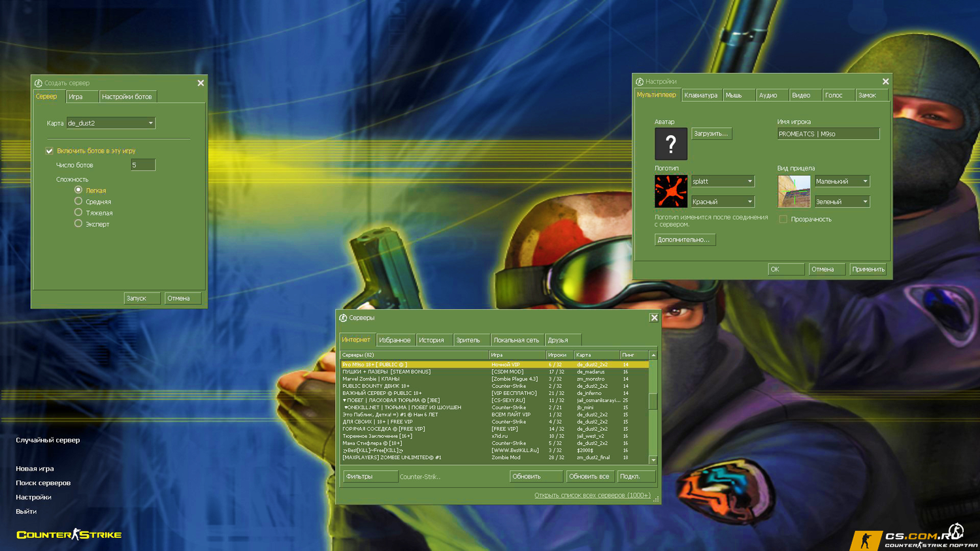Expand the Красный logo color dropdown
This screenshot has width=980, height=551.
(x=749, y=202)
